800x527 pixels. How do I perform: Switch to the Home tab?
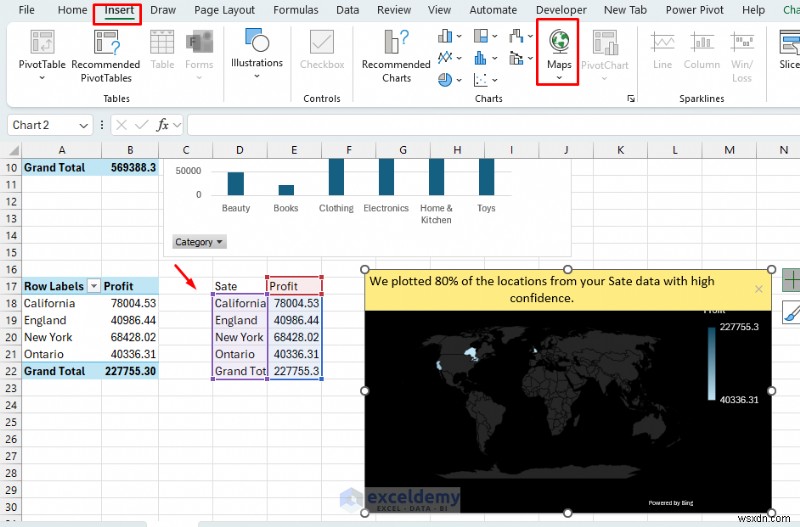[72, 10]
